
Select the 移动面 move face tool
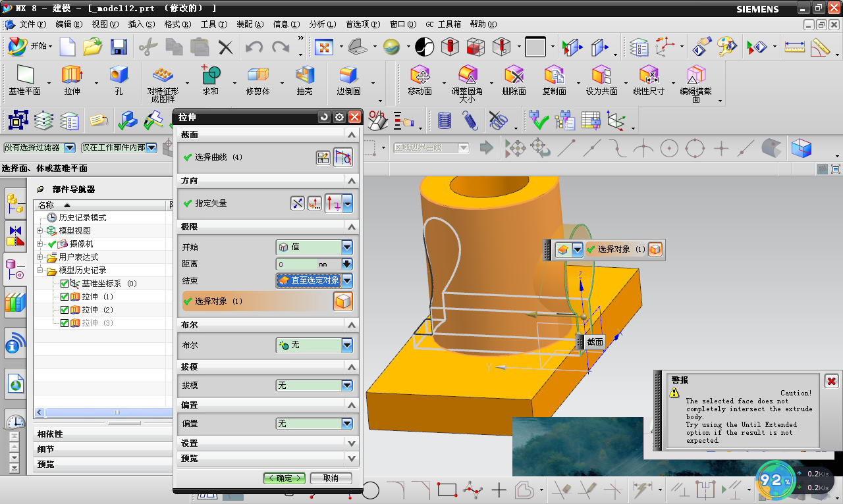420,80
